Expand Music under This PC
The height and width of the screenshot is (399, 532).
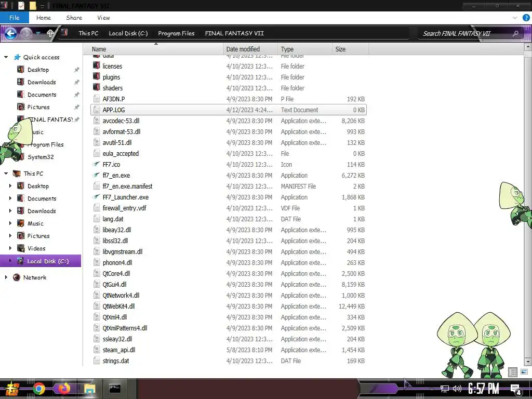tap(10, 223)
